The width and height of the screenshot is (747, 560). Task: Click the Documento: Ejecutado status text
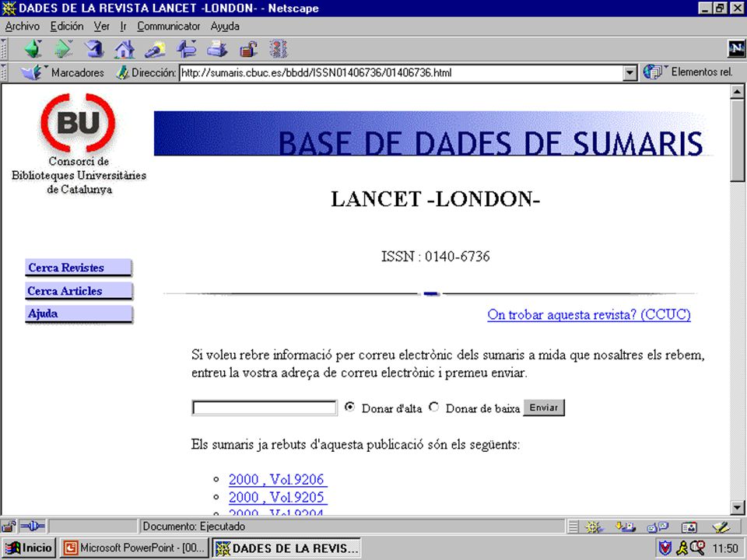coord(194,527)
